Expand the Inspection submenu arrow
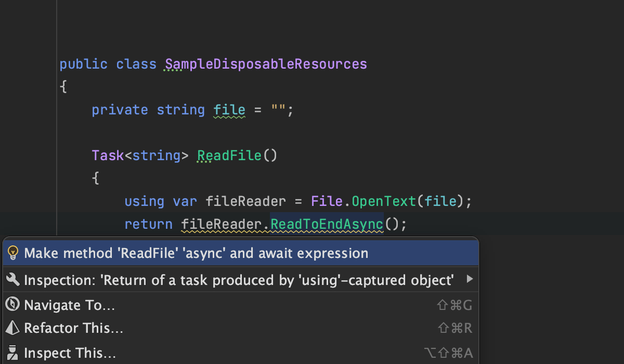 pos(470,280)
